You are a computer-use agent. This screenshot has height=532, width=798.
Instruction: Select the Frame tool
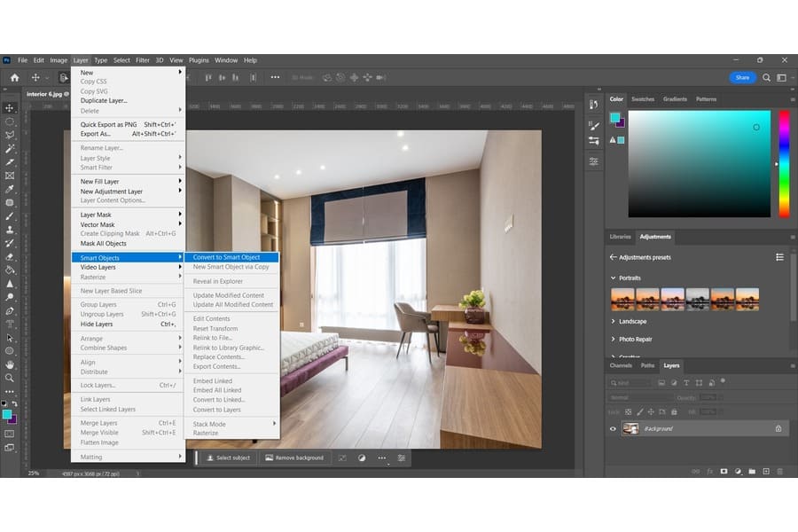click(9, 176)
